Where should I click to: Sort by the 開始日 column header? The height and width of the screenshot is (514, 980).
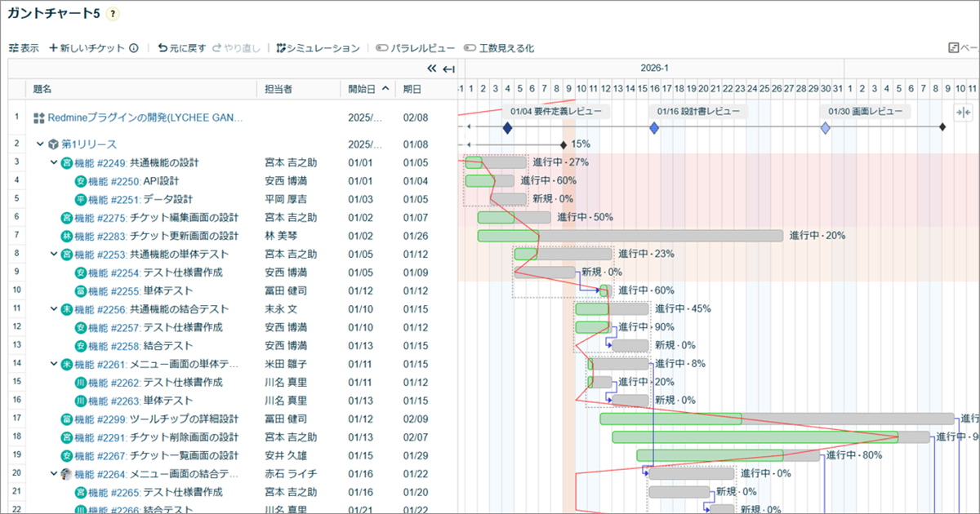[368, 89]
